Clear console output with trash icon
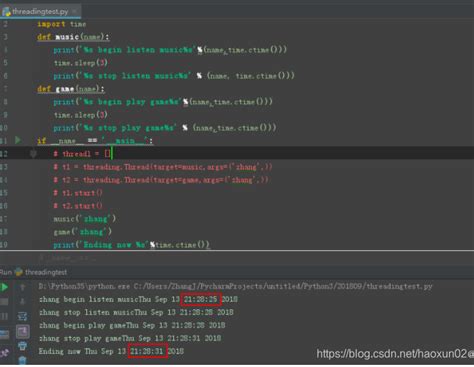Screen dimensions: 474x367 tap(23, 360)
